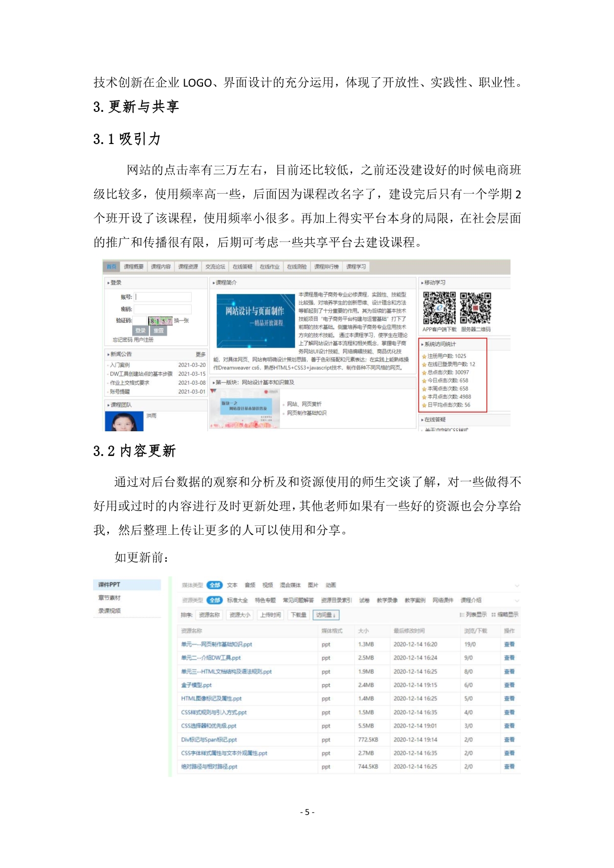The image size is (614, 868).
Task: Open CSS选择器和优先级.ppt
Action: (x=208, y=726)
